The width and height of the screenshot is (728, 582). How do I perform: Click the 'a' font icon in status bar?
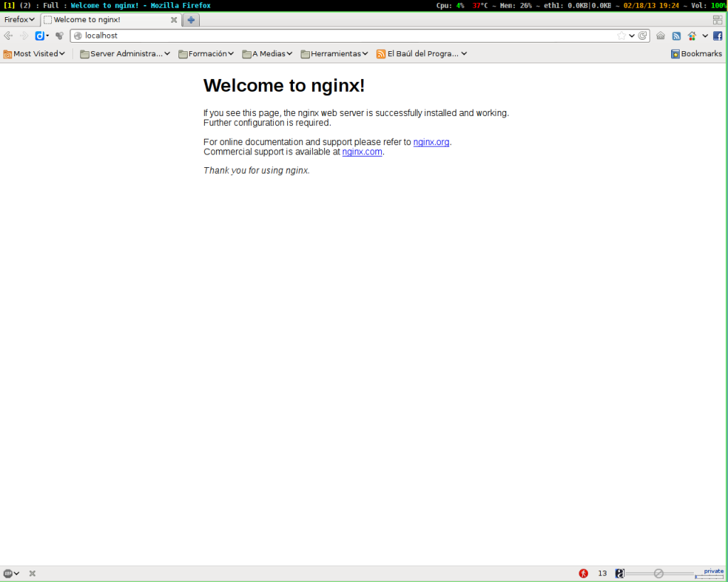619,573
